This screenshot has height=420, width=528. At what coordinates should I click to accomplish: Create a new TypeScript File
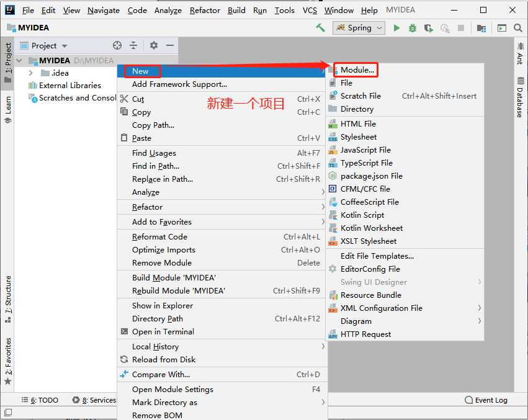pyautogui.click(x=405, y=163)
